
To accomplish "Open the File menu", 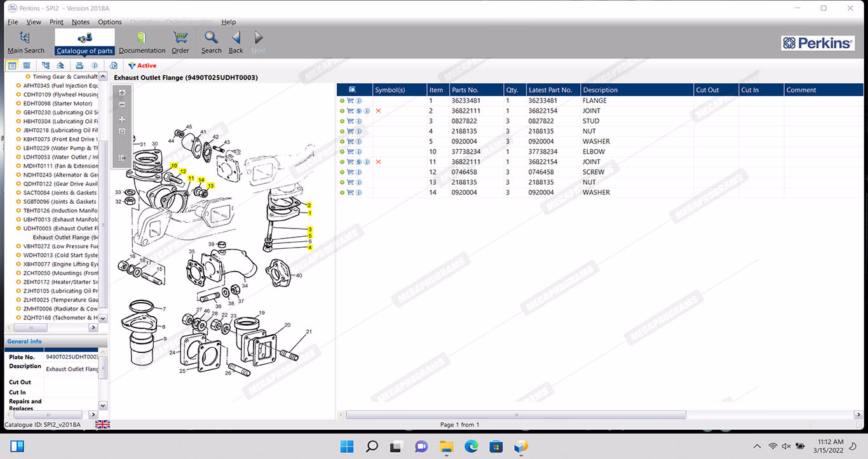I will [13, 22].
